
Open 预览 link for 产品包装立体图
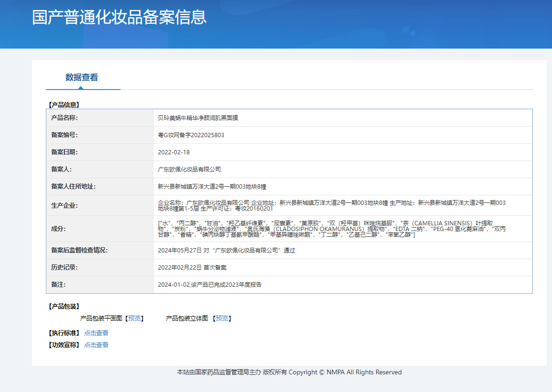(x=222, y=318)
